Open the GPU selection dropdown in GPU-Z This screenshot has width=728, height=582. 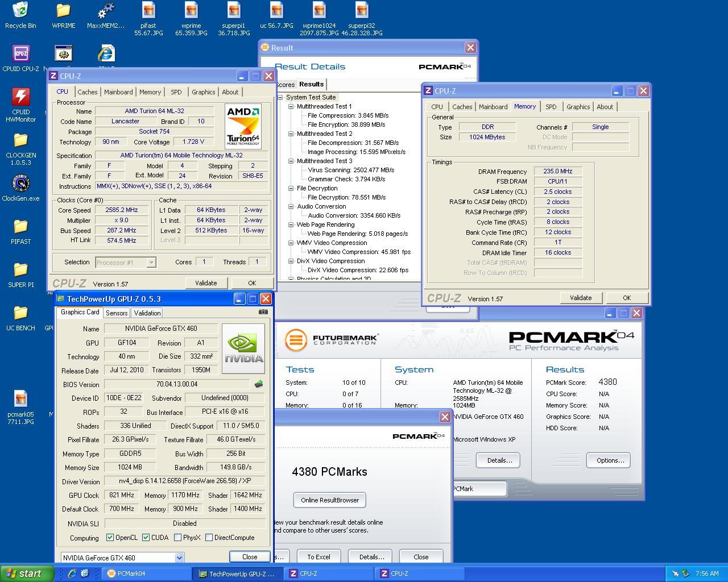(179, 558)
